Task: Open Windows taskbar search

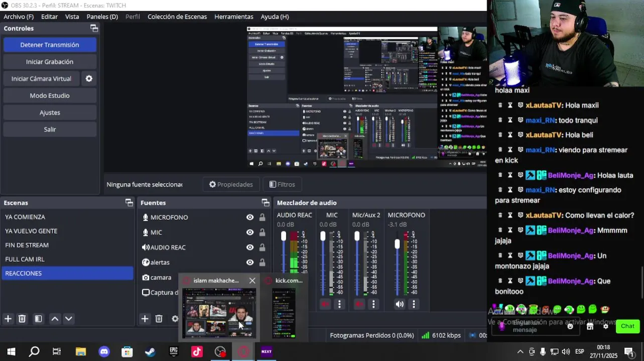Action: pyautogui.click(x=34, y=352)
